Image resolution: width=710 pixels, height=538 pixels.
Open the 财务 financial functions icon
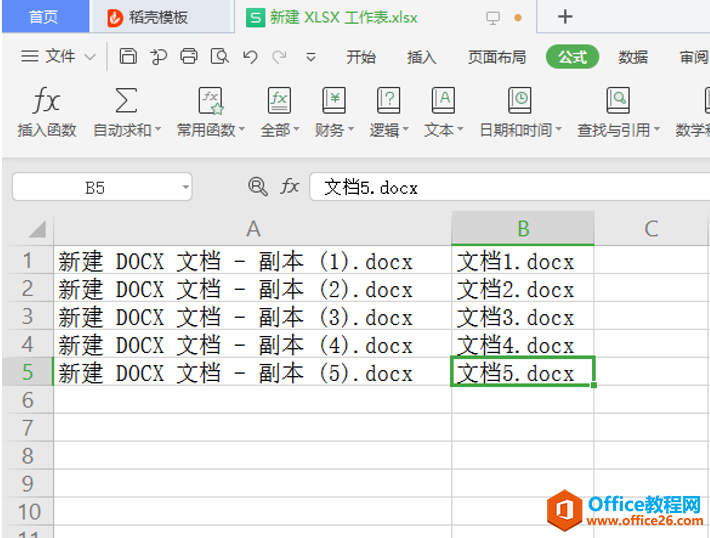pos(334,100)
